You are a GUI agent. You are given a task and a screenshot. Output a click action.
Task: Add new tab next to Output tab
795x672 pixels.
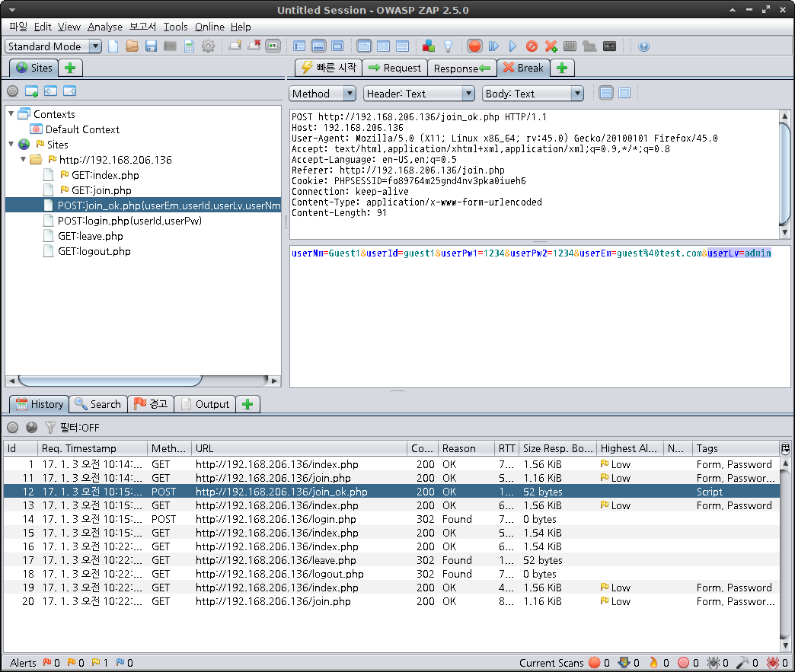tap(248, 404)
